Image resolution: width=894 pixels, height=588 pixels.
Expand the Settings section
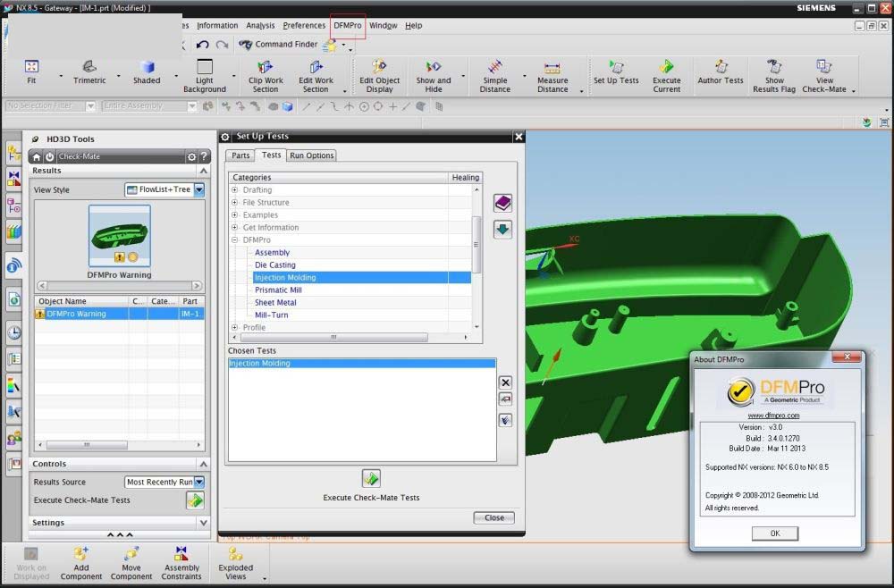coord(204,523)
